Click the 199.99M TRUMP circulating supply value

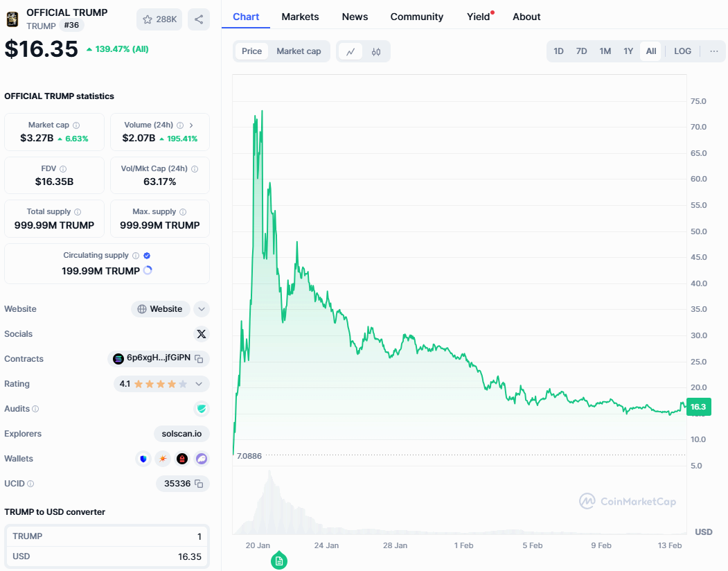point(100,271)
